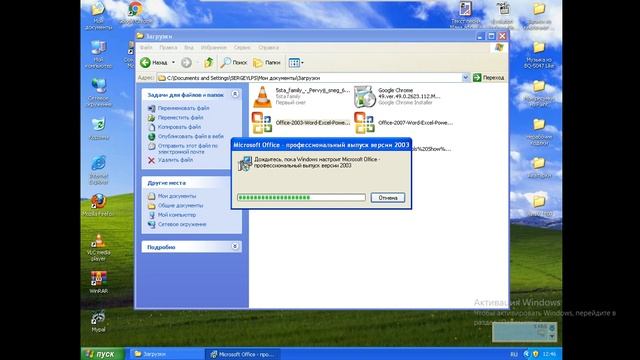Click the Office 2003 dialog title bar
Screen dimensions: 640x360
[321, 145]
